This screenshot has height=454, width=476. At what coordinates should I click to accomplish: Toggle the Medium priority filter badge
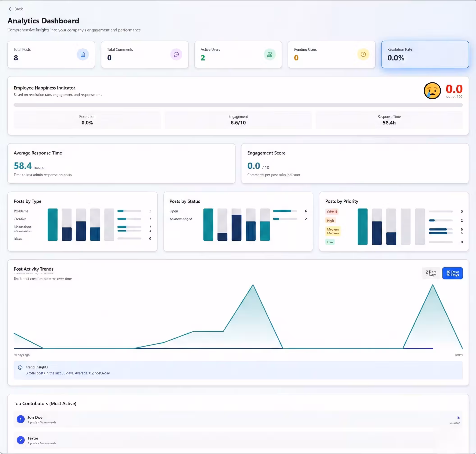point(333,231)
